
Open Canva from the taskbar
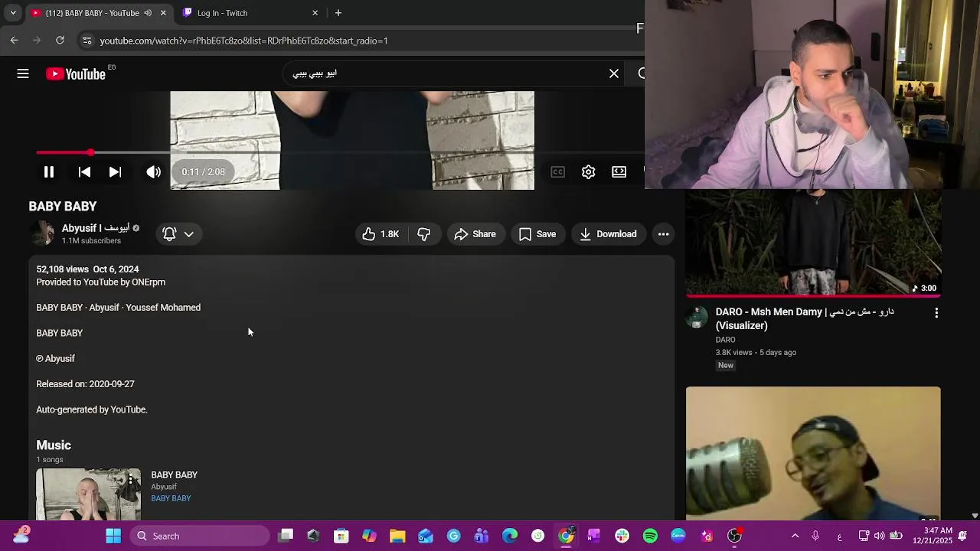(x=678, y=536)
